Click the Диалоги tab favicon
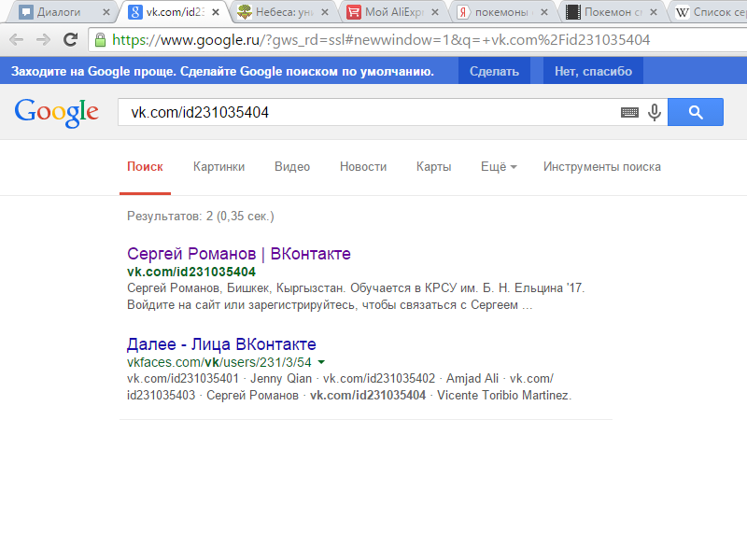Viewport: 747px width, 560px height. pos(26,12)
